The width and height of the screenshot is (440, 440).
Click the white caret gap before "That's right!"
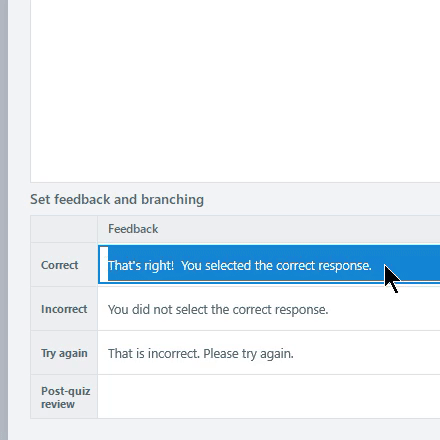coord(104,264)
